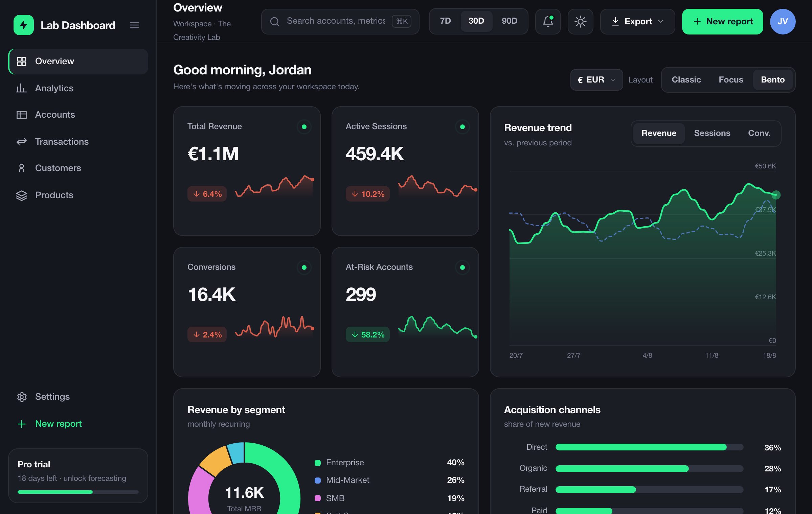Click New report link in sidebar
The width and height of the screenshot is (812, 514).
pyautogui.click(x=49, y=424)
